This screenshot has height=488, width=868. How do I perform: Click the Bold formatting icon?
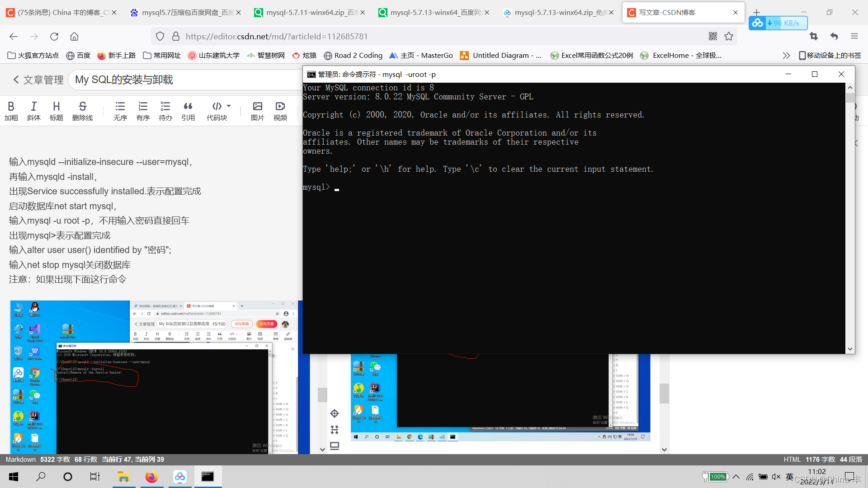[x=11, y=110]
